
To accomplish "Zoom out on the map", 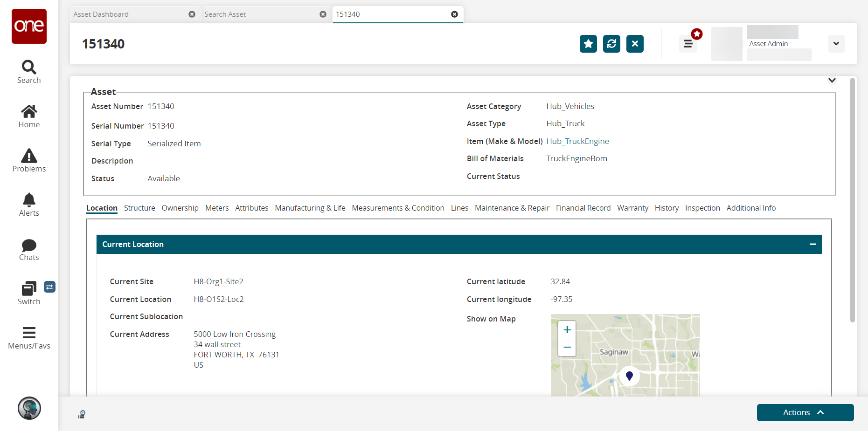I will [567, 347].
